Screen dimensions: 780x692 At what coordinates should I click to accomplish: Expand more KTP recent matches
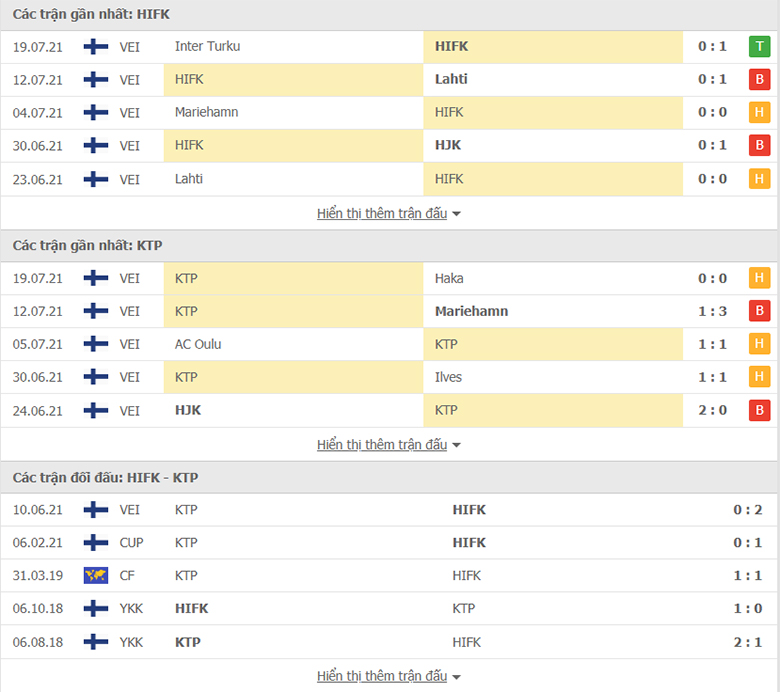(x=389, y=445)
